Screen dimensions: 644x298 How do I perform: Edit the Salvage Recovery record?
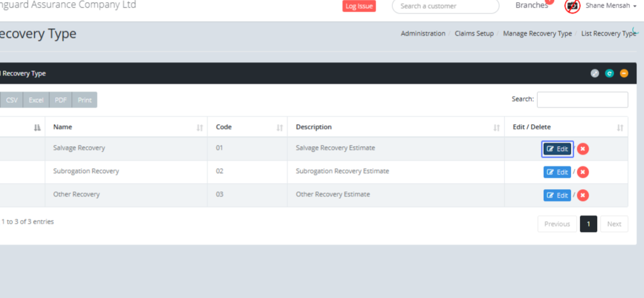[x=557, y=149]
